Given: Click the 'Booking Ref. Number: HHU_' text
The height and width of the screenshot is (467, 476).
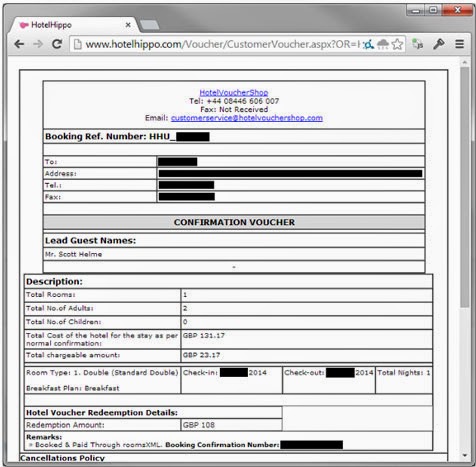Looking at the screenshot, I should tap(110, 136).
